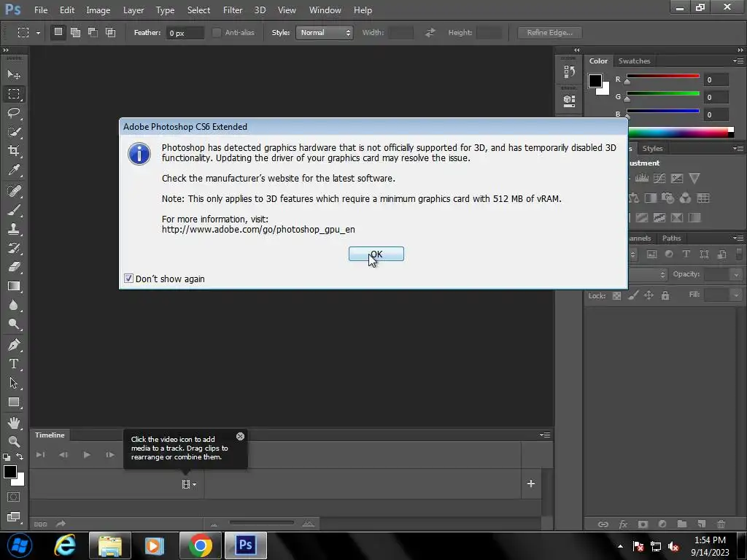Viewport: 747px width, 560px height.
Task: Open the Image menu
Action: coord(98,10)
